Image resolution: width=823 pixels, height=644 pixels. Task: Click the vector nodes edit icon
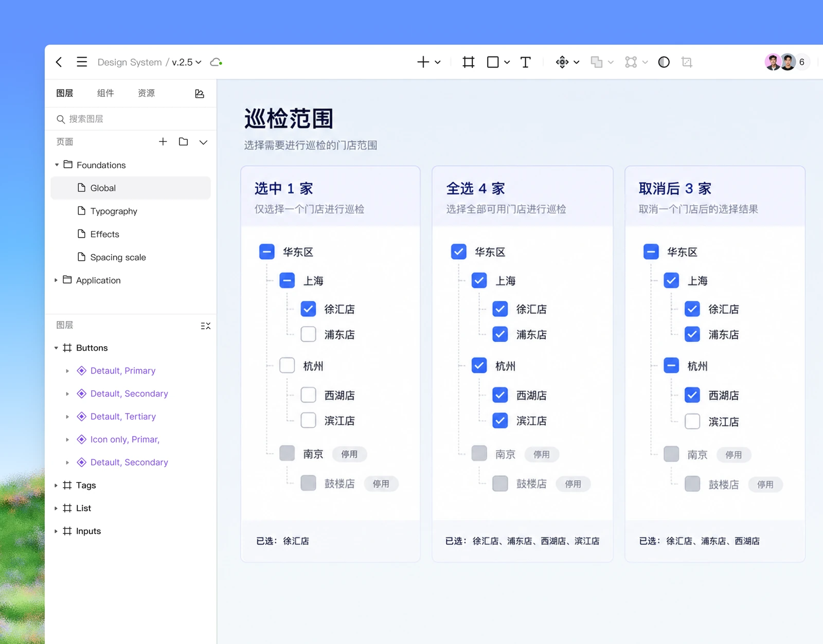pyautogui.click(x=631, y=62)
